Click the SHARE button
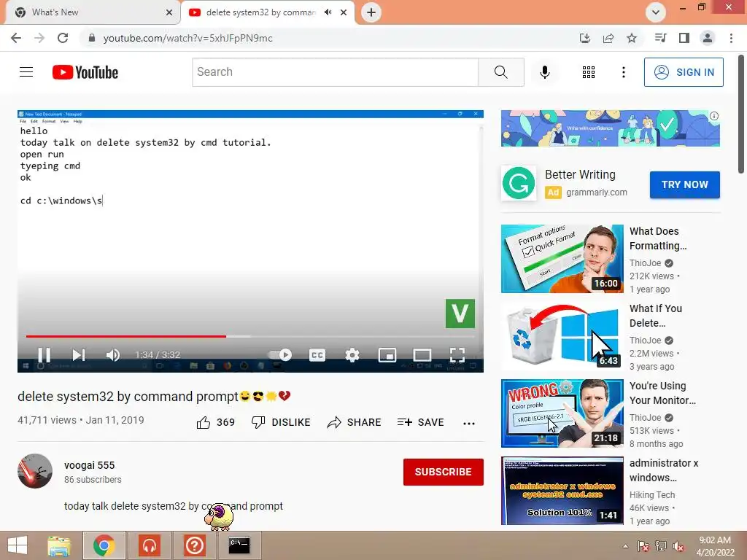Viewport: 747px width, 560px height. tap(354, 422)
